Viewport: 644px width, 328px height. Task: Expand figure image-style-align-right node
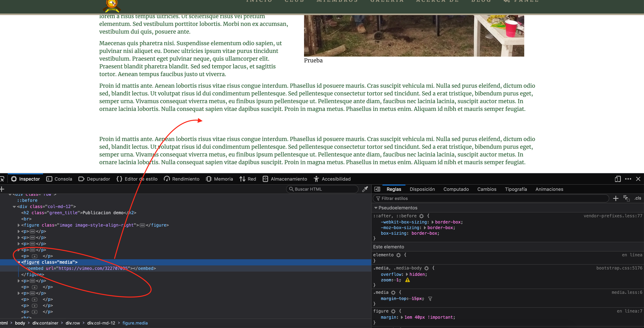click(19, 225)
